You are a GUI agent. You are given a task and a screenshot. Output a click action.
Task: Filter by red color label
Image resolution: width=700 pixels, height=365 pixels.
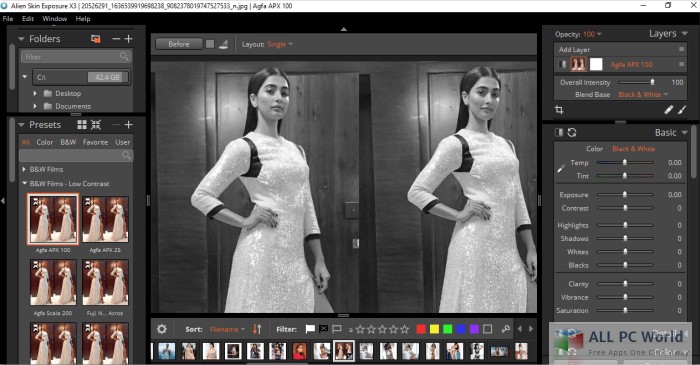421,329
